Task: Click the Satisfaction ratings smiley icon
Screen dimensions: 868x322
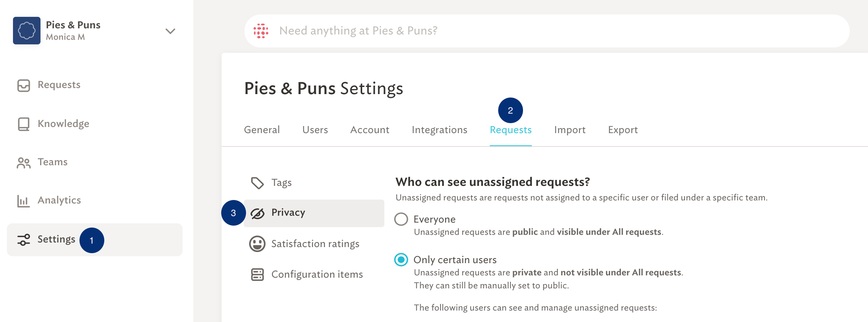Action: 257,244
